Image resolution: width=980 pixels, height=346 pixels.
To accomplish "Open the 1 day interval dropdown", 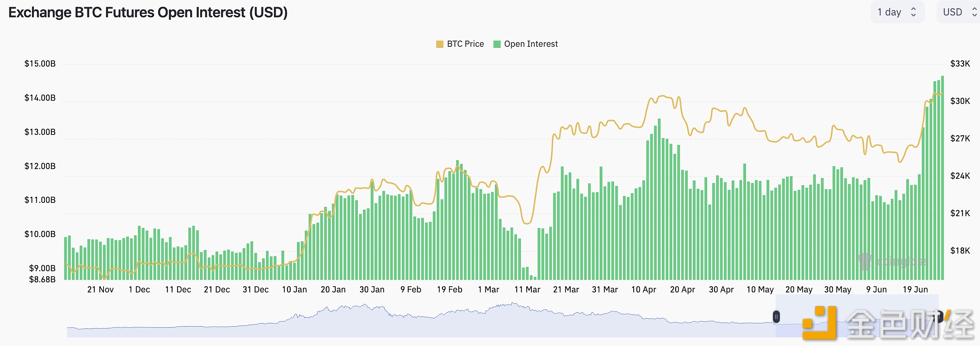I will tap(897, 12).
